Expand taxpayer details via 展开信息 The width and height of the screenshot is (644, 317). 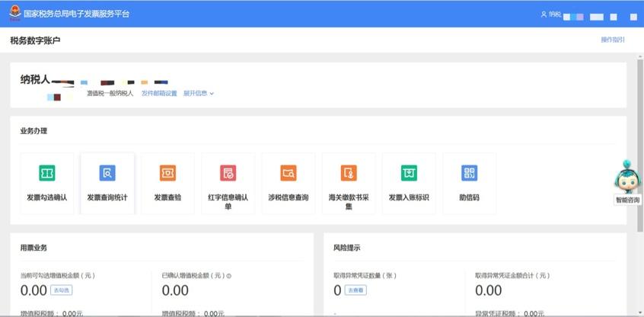coord(199,94)
